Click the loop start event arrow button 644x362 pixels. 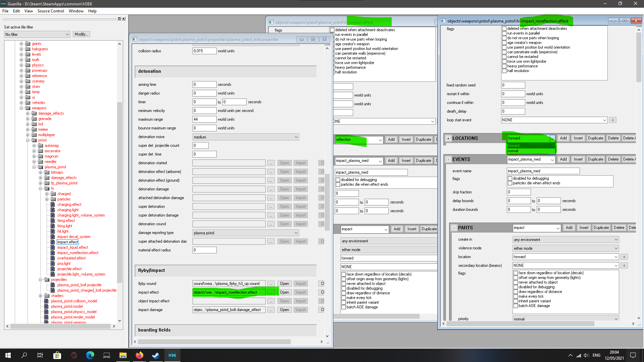pyautogui.click(x=612, y=120)
